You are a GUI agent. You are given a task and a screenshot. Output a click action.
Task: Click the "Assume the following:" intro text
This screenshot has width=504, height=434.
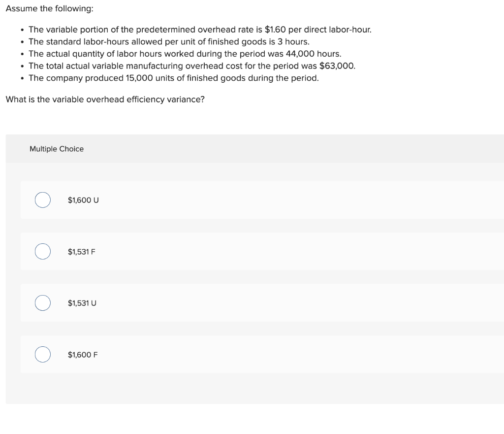(50, 8)
